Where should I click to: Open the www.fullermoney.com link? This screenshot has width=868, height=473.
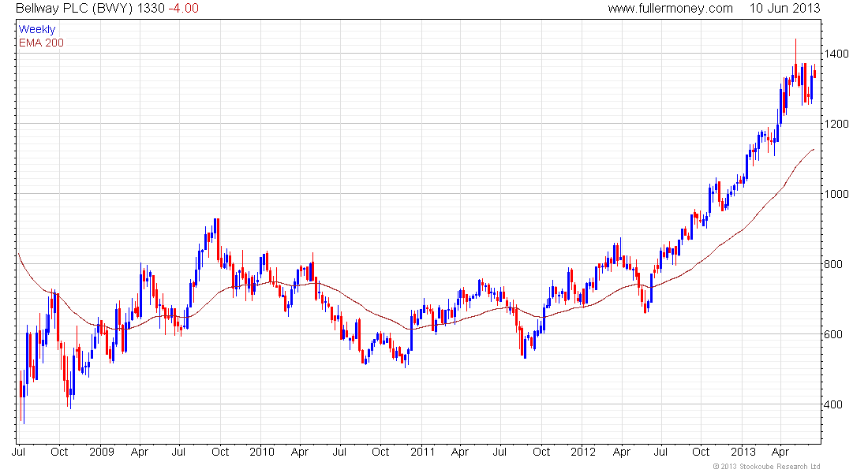670,9
